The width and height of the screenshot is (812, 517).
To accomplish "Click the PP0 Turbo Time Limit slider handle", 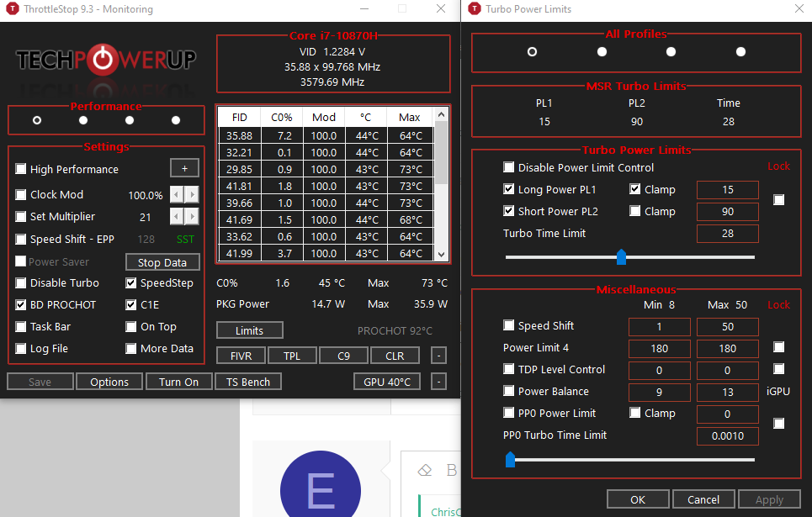I will [510, 459].
